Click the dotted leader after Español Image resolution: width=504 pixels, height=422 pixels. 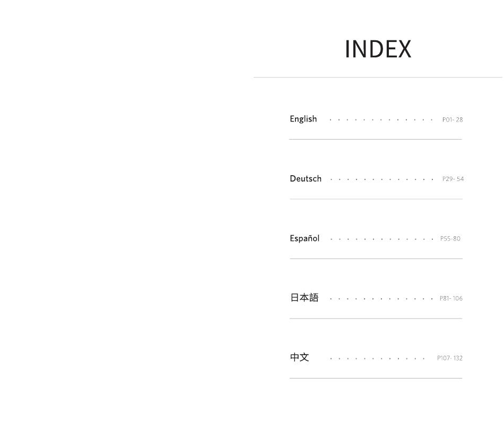point(381,239)
